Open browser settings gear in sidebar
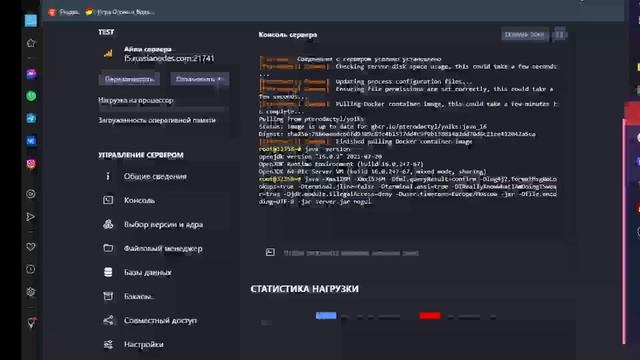This screenshot has width=640, height=360. click(x=31, y=292)
